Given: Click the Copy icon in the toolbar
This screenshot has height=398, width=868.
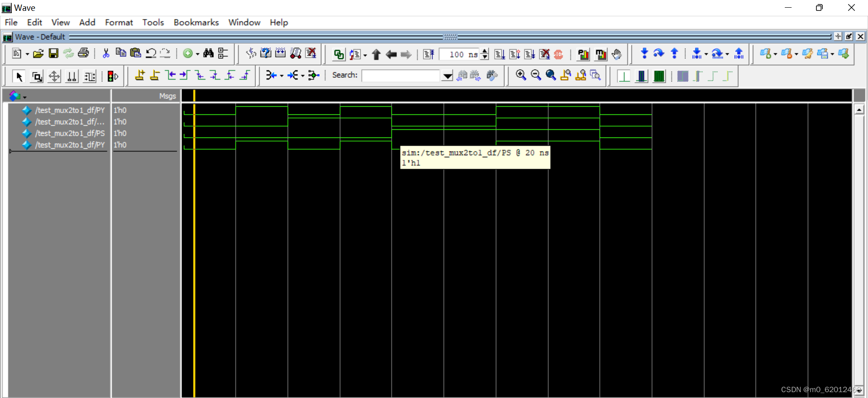Looking at the screenshot, I should click(x=121, y=53).
